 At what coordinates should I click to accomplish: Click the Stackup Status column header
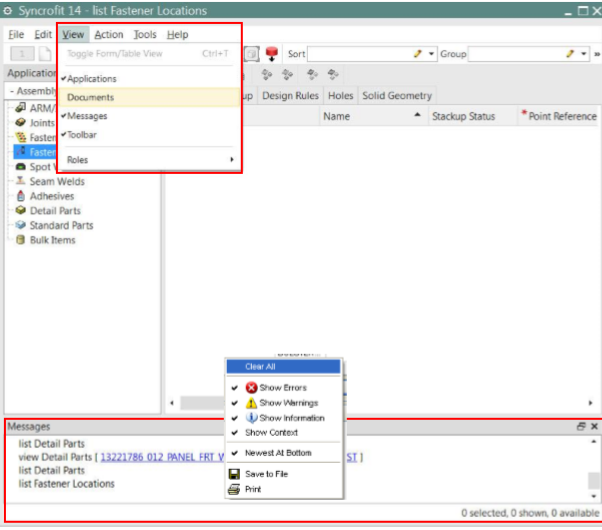473,116
